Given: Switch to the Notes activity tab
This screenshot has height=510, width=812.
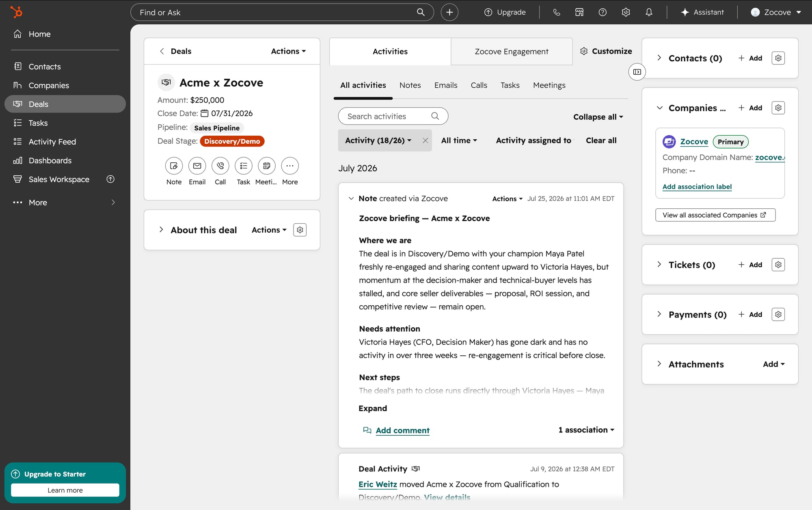Looking at the screenshot, I should point(410,85).
